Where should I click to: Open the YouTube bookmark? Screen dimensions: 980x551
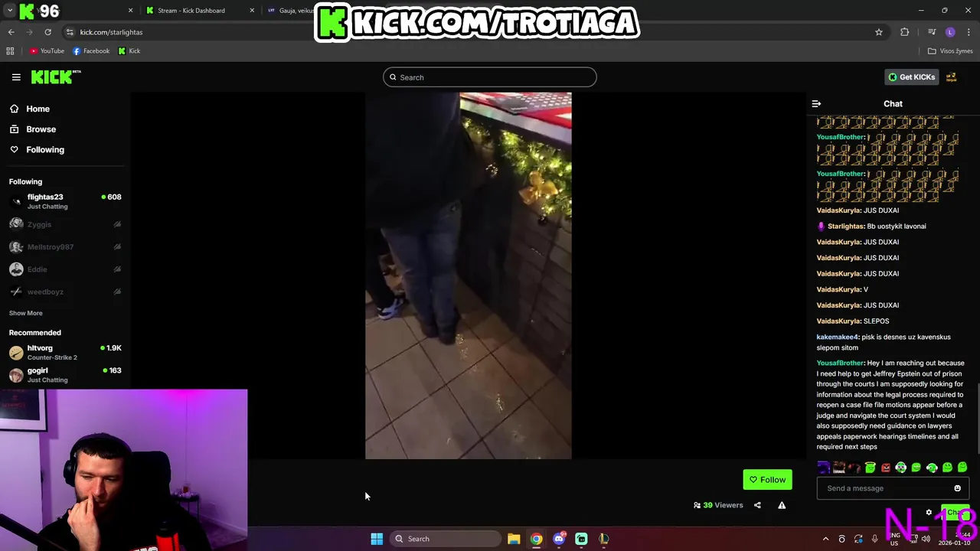[x=47, y=51]
